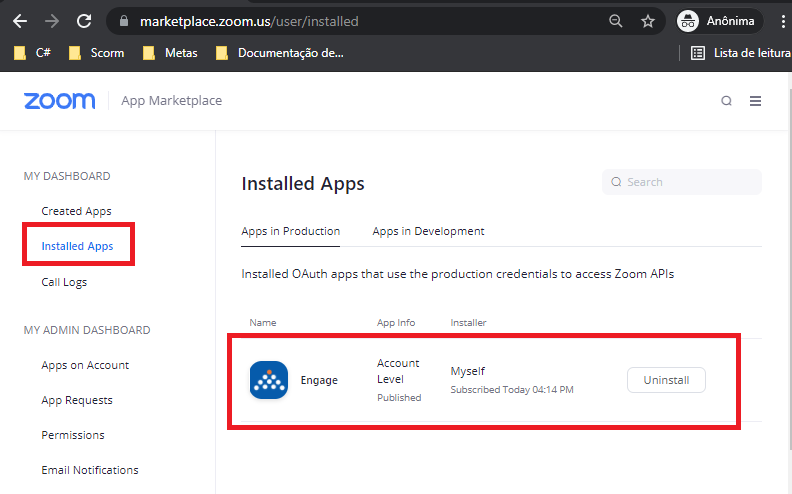Switch to the Apps in Production tab

(290, 231)
